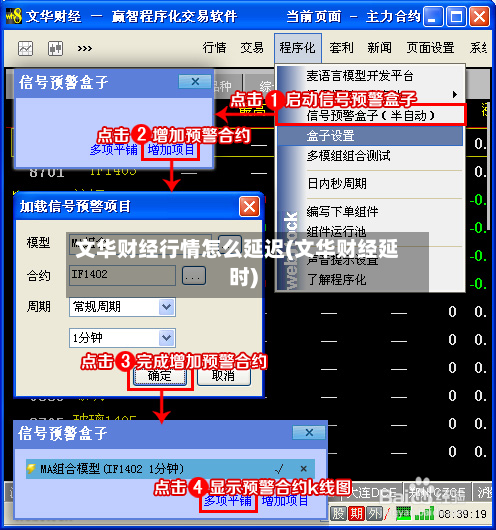Choose 多模组组合测试 from the menu
This screenshot has width=496, height=530.
coord(349,156)
